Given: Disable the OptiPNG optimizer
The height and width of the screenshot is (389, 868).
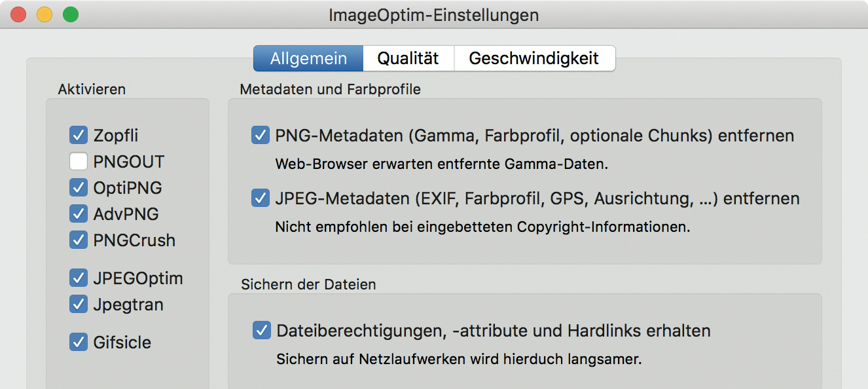Looking at the screenshot, I should point(79,188).
